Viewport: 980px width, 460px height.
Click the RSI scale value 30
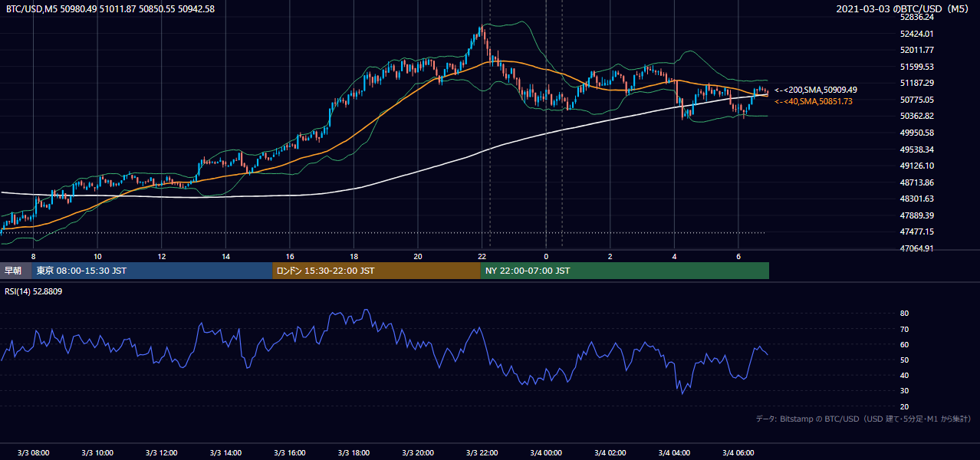905,391
